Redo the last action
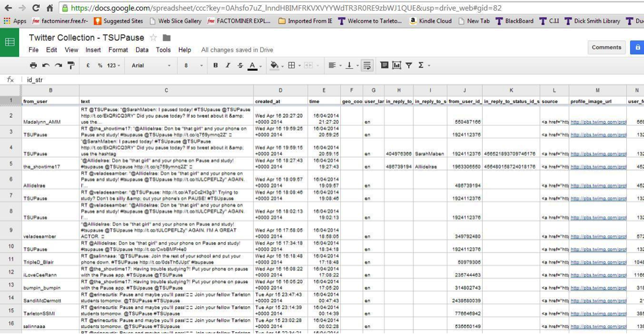The width and height of the screenshot is (644, 334). [x=58, y=65]
